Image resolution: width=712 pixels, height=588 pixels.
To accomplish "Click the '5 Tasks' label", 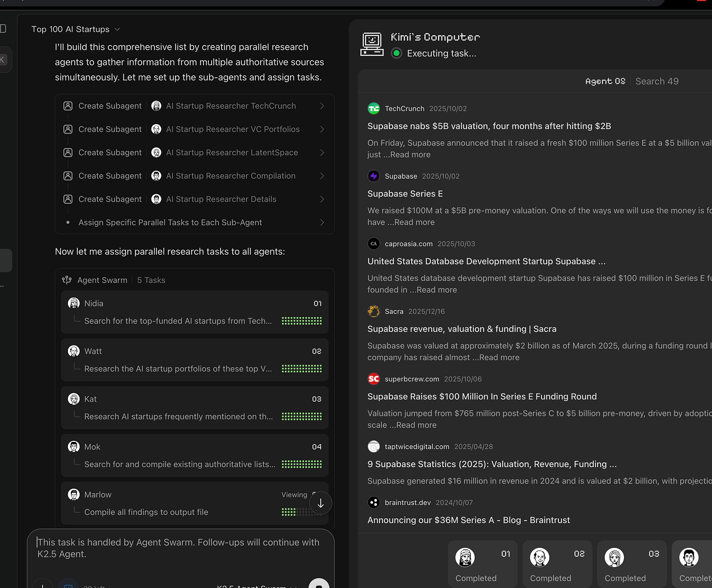I will [151, 280].
